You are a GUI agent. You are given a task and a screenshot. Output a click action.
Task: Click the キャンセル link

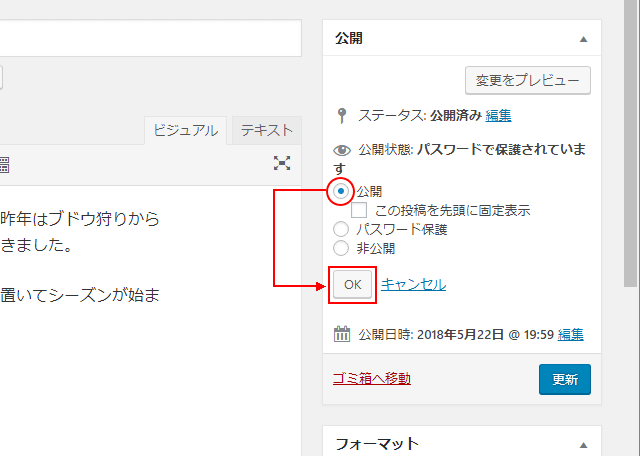(x=413, y=285)
